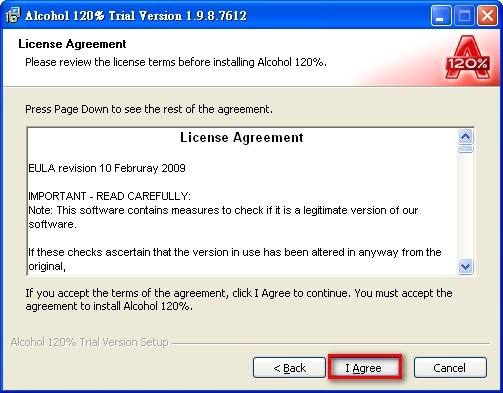Click the "License Agreement" header title
503x393 pixels.
click(72, 44)
